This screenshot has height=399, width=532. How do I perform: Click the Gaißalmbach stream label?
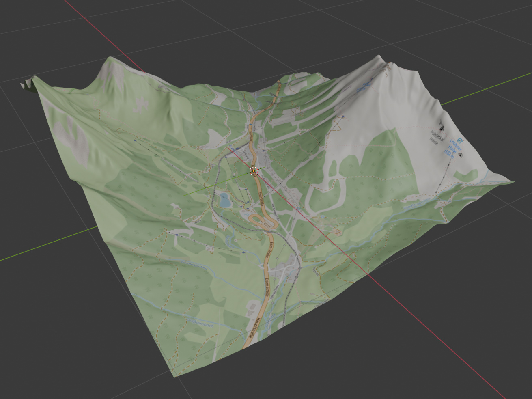200,323
